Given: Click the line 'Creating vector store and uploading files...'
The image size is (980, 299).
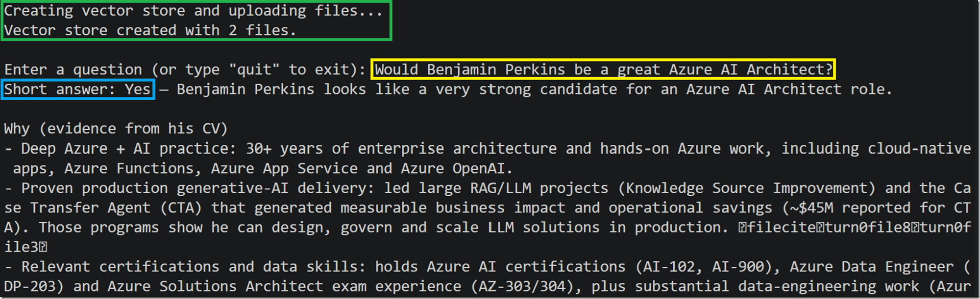Looking at the screenshot, I should [x=193, y=11].
